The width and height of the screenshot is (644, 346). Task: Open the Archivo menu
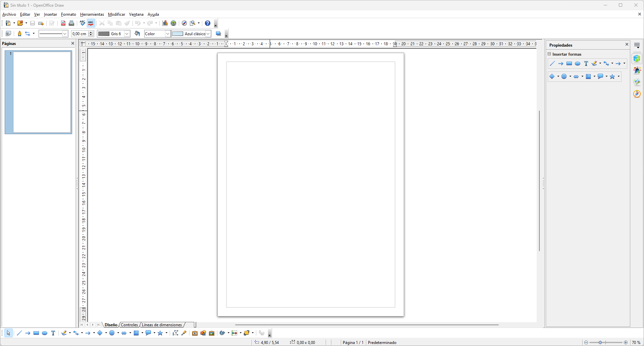coord(9,14)
